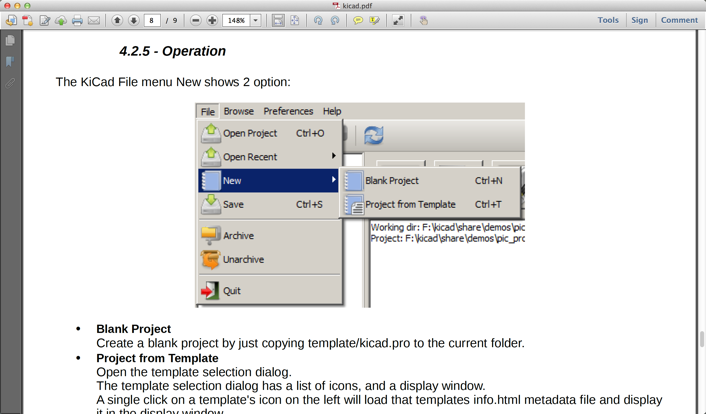Click the bold 'Blank Project' bullet heading

pyautogui.click(x=133, y=329)
